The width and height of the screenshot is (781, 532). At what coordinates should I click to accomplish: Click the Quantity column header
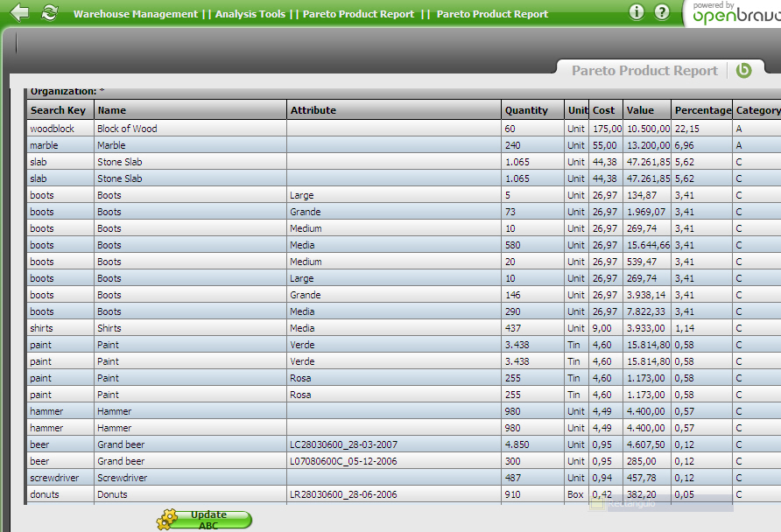click(x=526, y=110)
